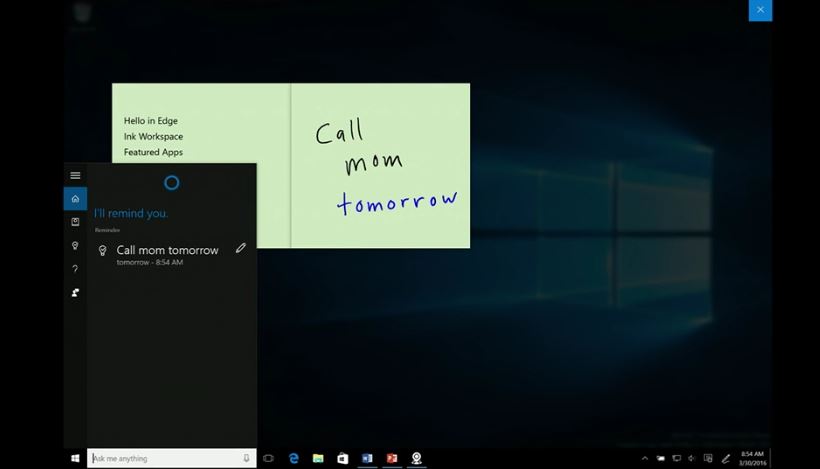Screen dimensions: 820x469
Task: Open the Cortana Notebook
Action: point(75,222)
